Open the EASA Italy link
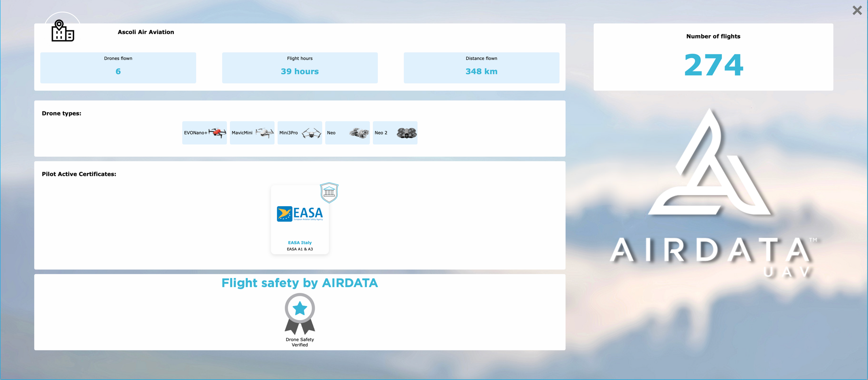This screenshot has height=380, width=868. coord(300,243)
